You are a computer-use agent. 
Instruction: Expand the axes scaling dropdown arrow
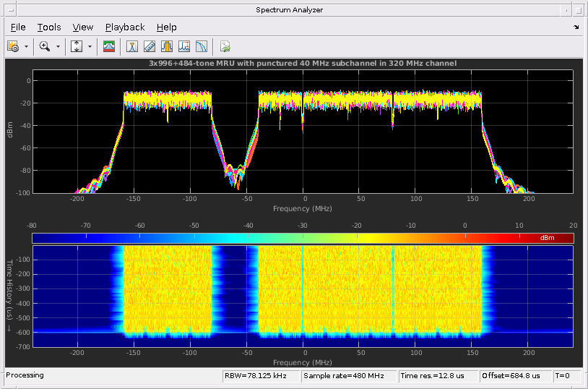point(90,46)
